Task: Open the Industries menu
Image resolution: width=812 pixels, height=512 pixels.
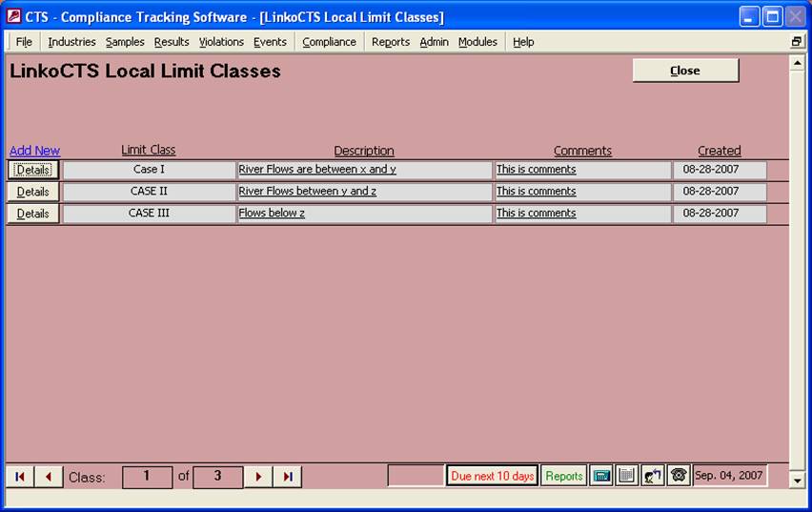Action: click(71, 42)
